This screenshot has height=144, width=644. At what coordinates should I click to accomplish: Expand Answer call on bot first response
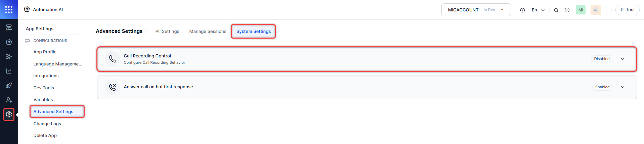click(622, 87)
